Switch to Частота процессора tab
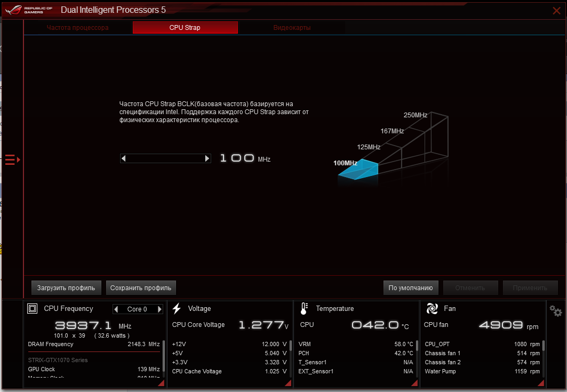 77,28
